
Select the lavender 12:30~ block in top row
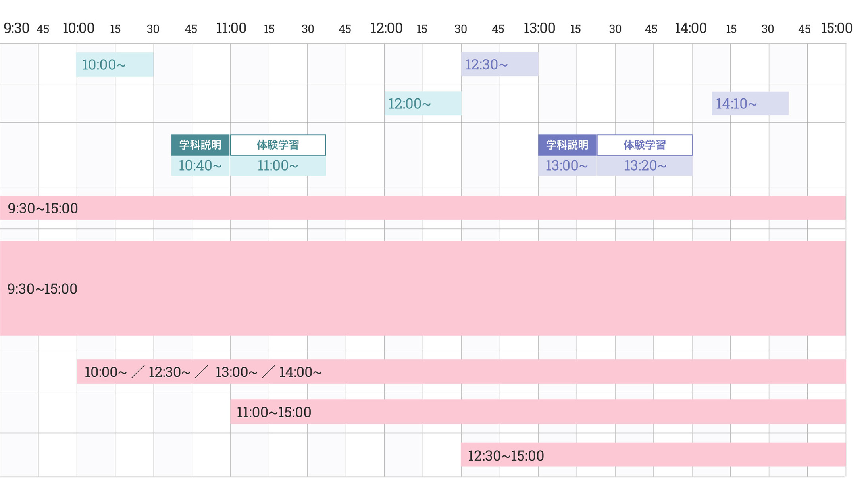coord(499,64)
